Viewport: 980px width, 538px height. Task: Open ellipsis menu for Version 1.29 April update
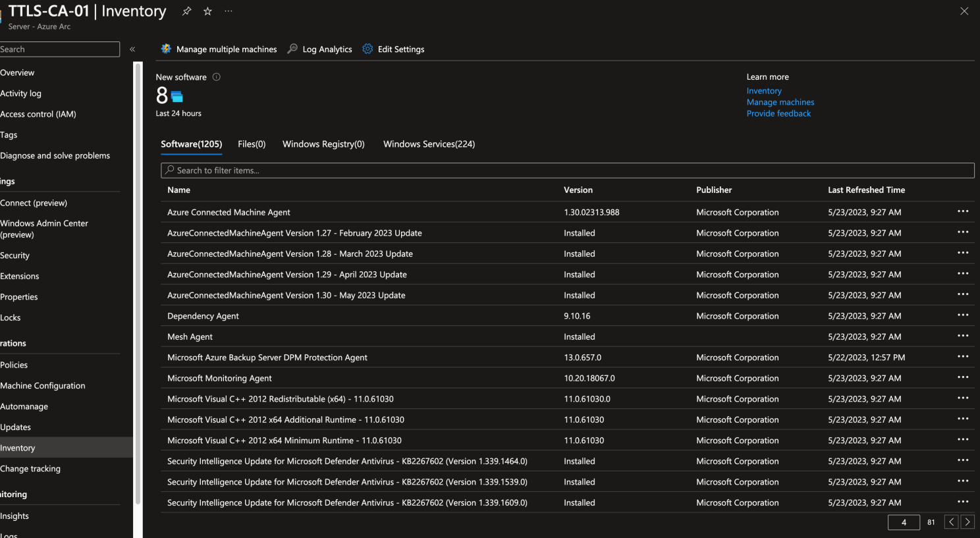pos(963,274)
